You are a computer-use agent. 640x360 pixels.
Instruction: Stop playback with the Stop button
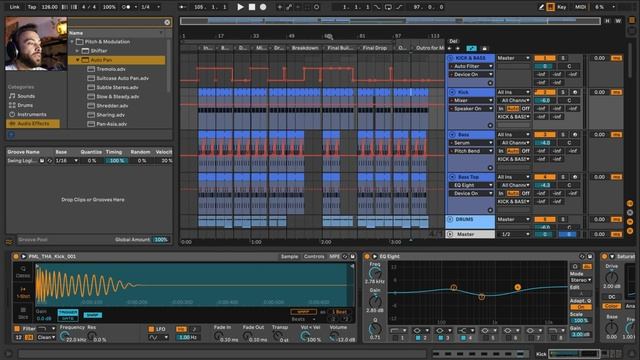click(252, 7)
